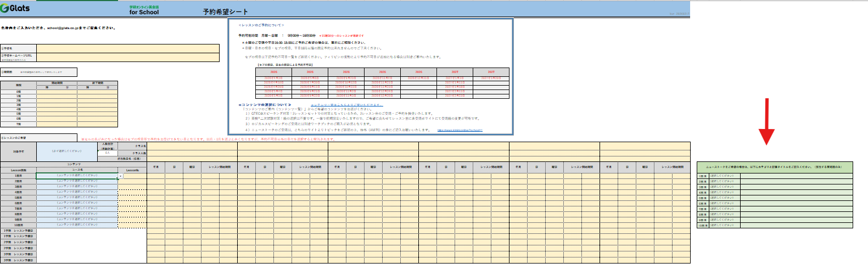Select the course name cell for 10回目

coord(77,225)
